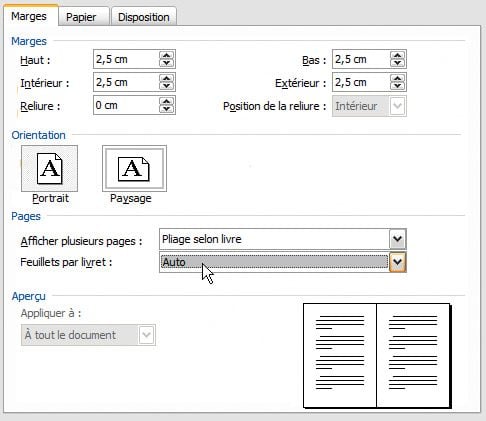
Task: Increase the Reliure value with up arrow
Action: click(x=166, y=101)
